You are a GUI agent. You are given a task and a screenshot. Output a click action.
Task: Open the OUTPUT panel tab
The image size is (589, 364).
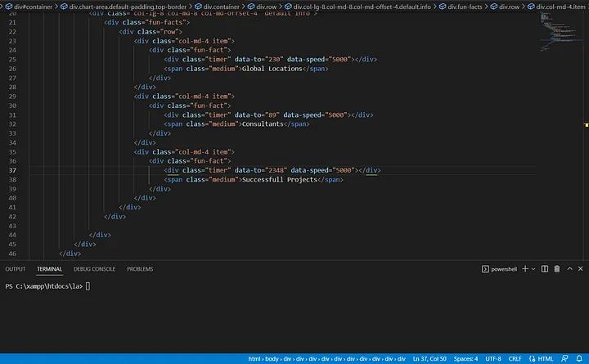[15, 269]
